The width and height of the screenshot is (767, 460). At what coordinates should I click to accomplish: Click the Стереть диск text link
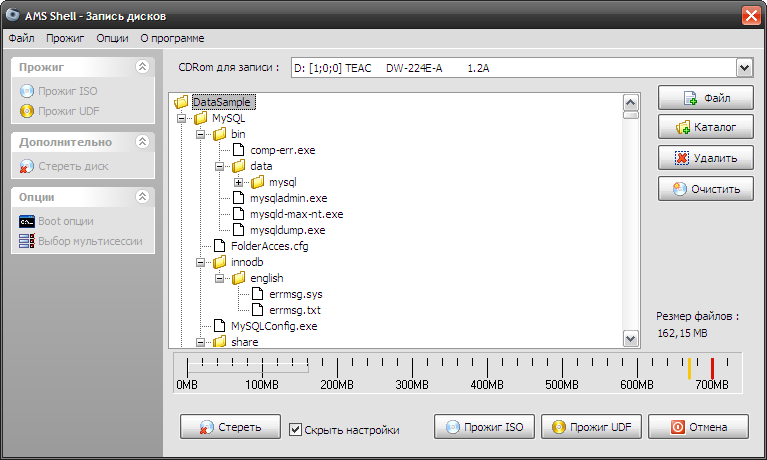coord(73,166)
